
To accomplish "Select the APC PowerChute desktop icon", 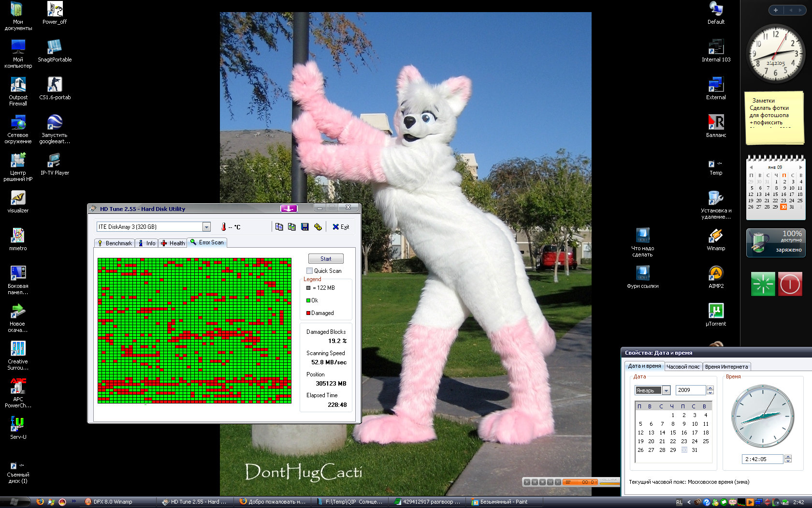I will [x=18, y=393].
